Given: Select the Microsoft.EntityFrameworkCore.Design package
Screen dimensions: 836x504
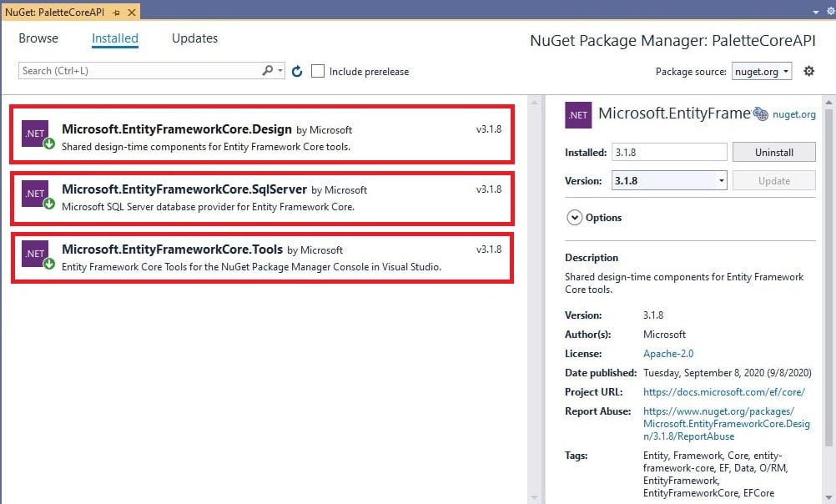Looking at the screenshot, I should tap(262, 134).
